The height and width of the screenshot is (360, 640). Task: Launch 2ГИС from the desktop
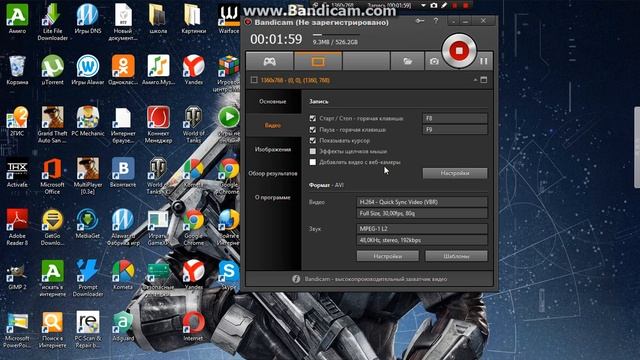pos(17,121)
